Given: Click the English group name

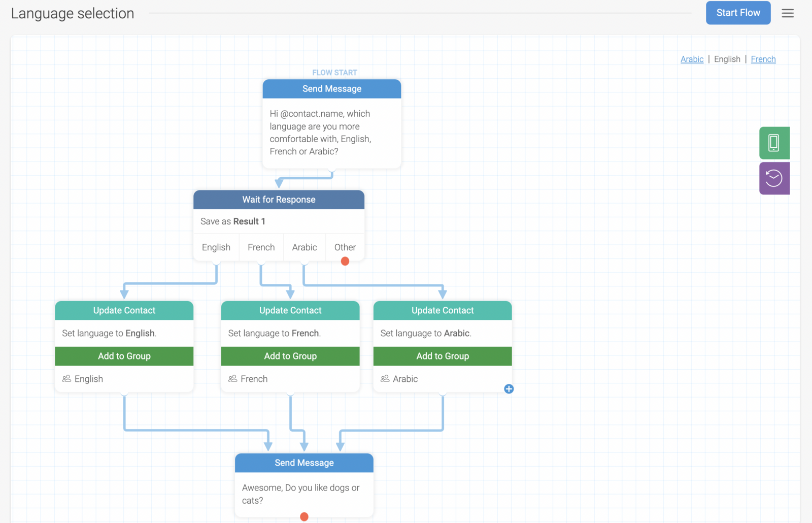Looking at the screenshot, I should tap(89, 379).
